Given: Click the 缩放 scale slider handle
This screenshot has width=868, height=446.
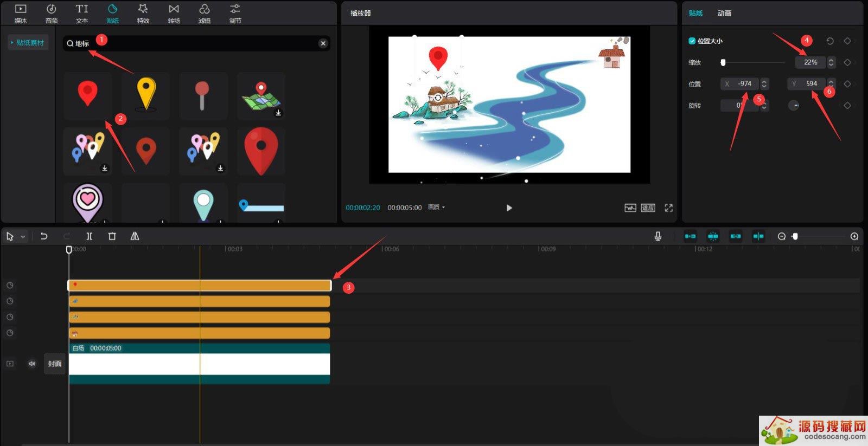Looking at the screenshot, I should (723, 62).
